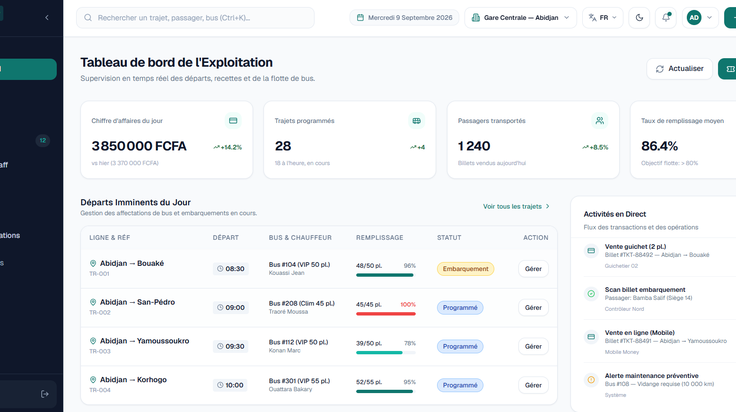Click the Actualiser refresh button
This screenshot has height=412, width=736.
point(679,69)
